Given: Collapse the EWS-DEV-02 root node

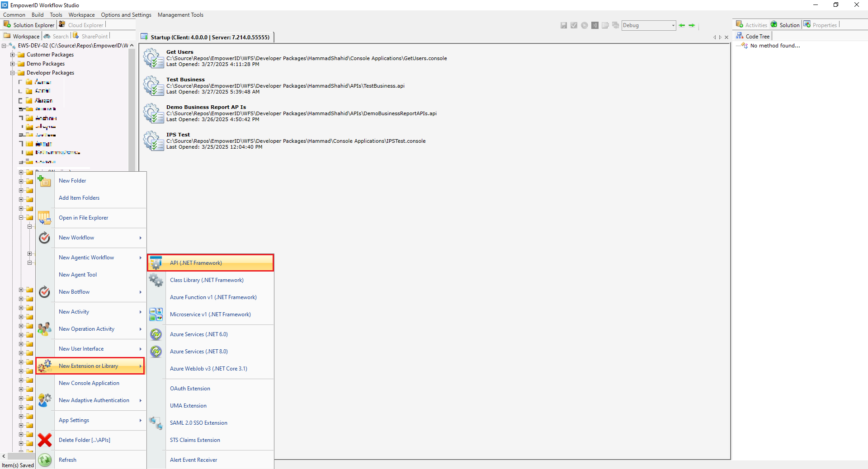Looking at the screenshot, I should point(4,46).
